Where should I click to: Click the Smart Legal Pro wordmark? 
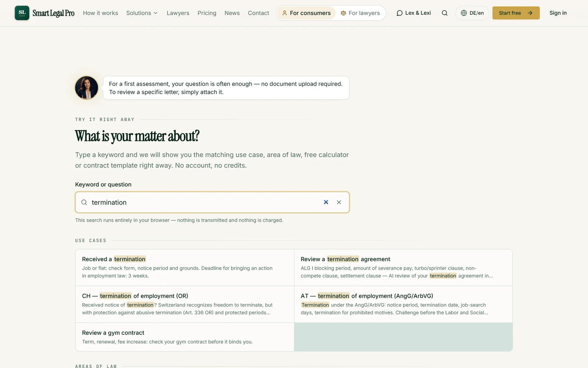(54, 13)
